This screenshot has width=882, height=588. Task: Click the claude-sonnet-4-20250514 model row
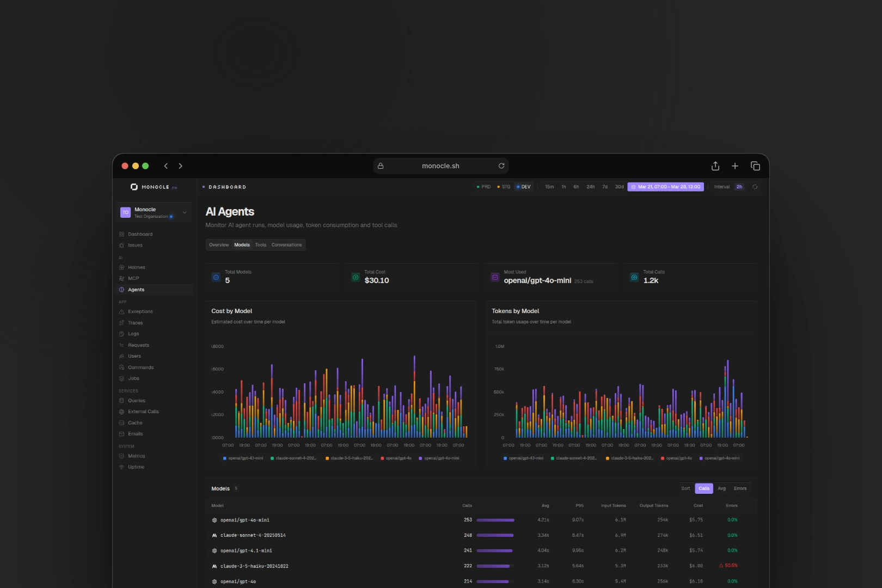(253, 535)
